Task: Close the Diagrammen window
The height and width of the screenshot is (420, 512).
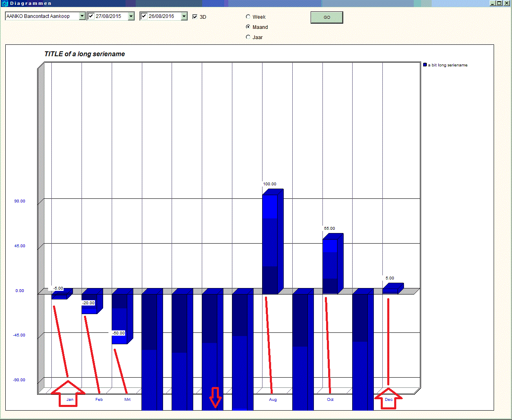Action: pos(506,3)
